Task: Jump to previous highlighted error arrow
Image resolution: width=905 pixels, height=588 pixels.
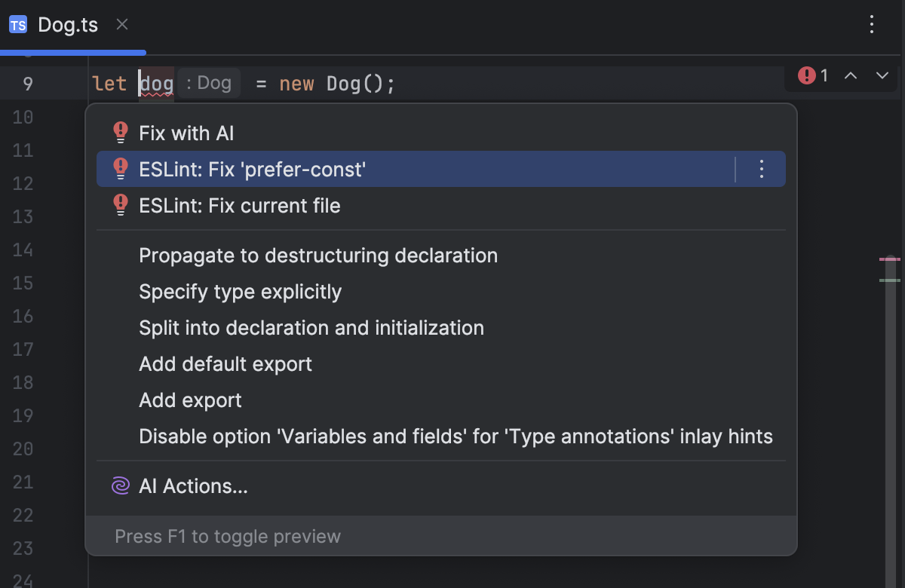Action: tap(851, 75)
